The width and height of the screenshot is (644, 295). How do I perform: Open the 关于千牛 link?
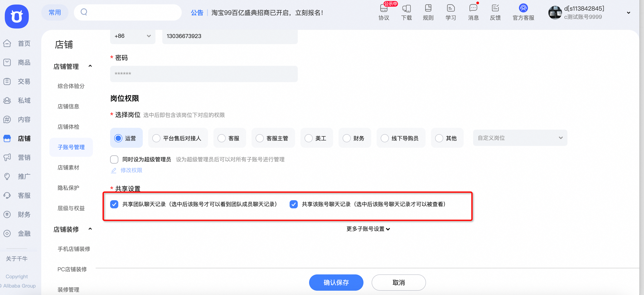pos(17,259)
